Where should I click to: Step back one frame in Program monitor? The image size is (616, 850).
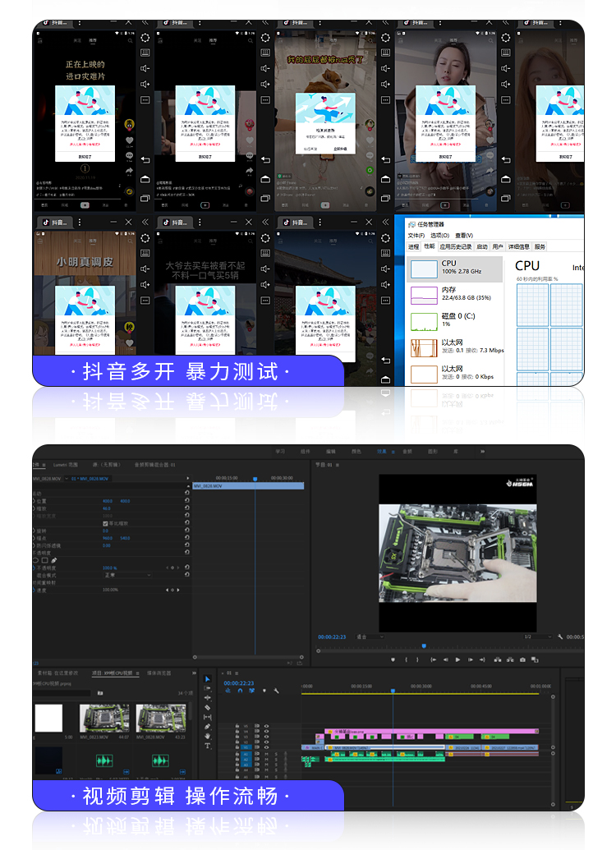[446, 659]
